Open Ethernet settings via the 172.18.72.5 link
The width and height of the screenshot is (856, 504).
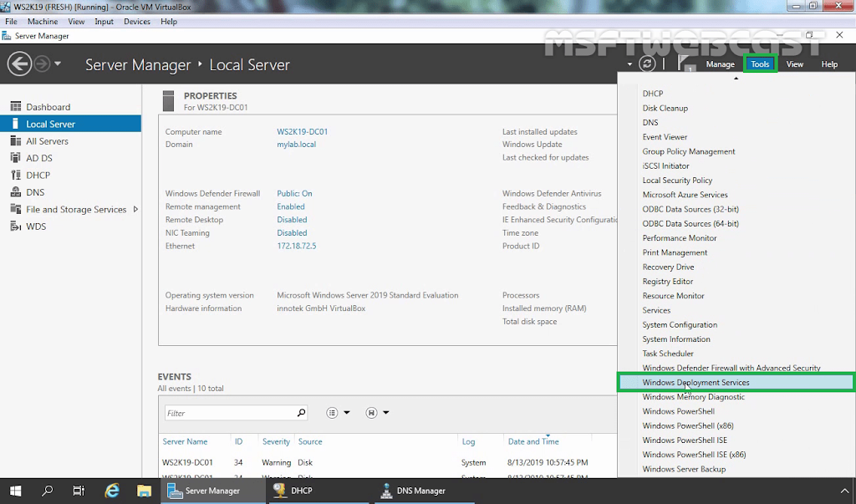point(296,246)
